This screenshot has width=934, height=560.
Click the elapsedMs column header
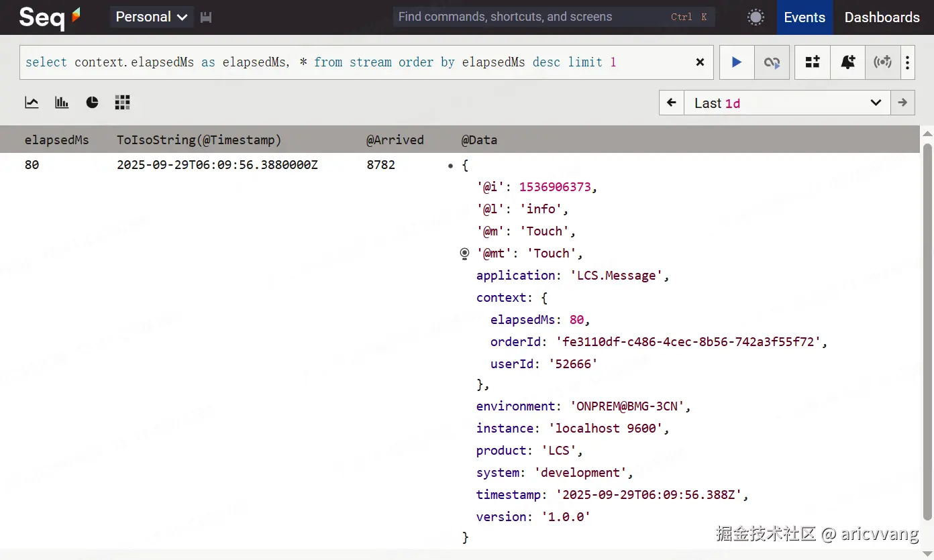coord(56,140)
